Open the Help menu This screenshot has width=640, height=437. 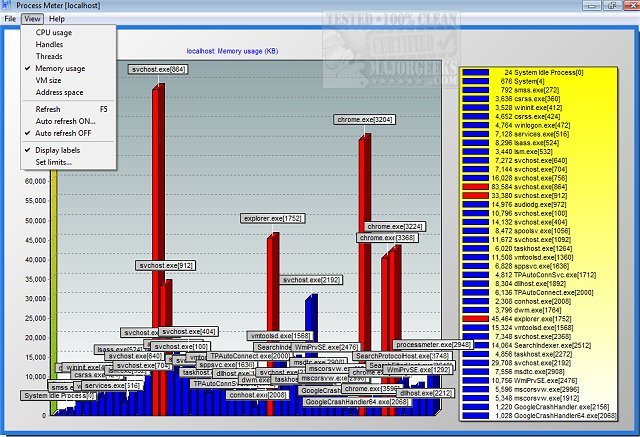[57, 19]
